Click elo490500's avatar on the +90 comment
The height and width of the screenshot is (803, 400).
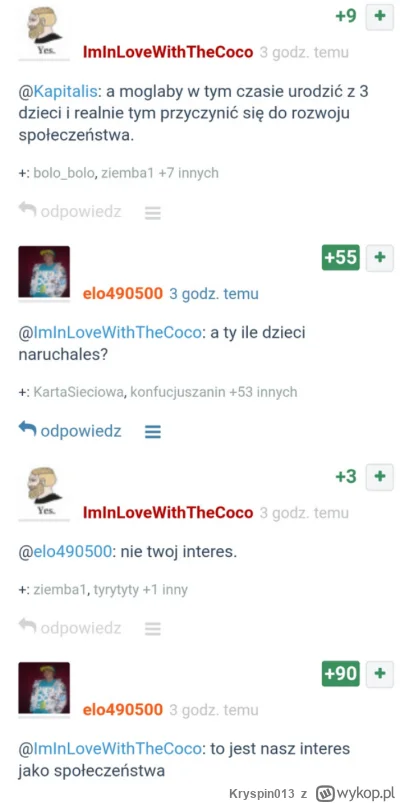[x=44, y=688]
